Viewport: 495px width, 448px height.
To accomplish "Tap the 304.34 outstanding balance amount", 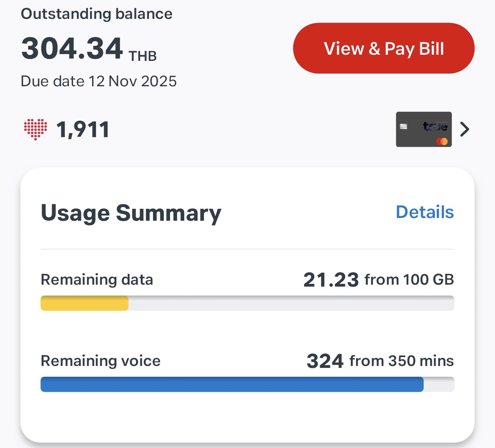I will 72,49.
